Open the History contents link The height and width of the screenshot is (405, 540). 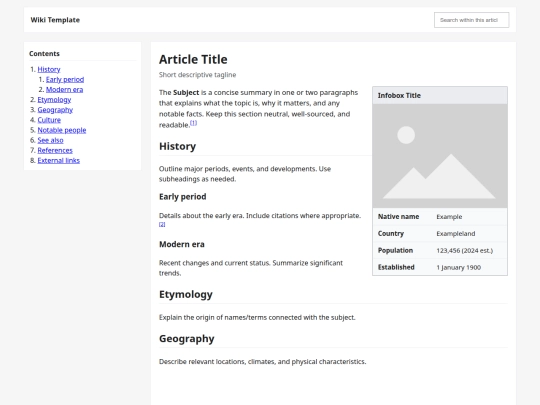49,69
